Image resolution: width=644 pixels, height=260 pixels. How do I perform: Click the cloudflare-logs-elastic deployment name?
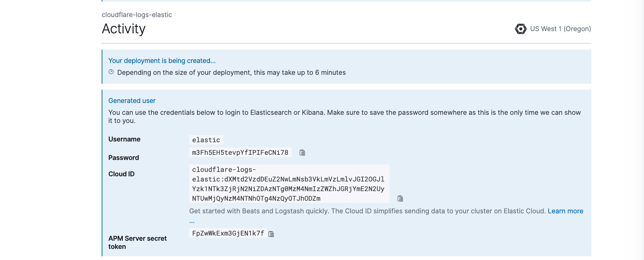tap(137, 15)
